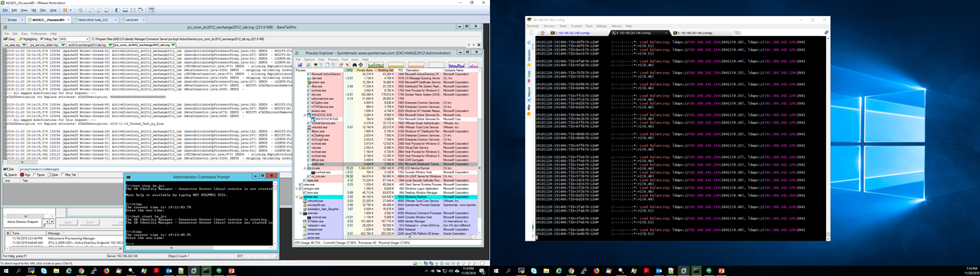
Task: Expand the VMware power options dropdown arrow
Action: (x=70, y=10)
